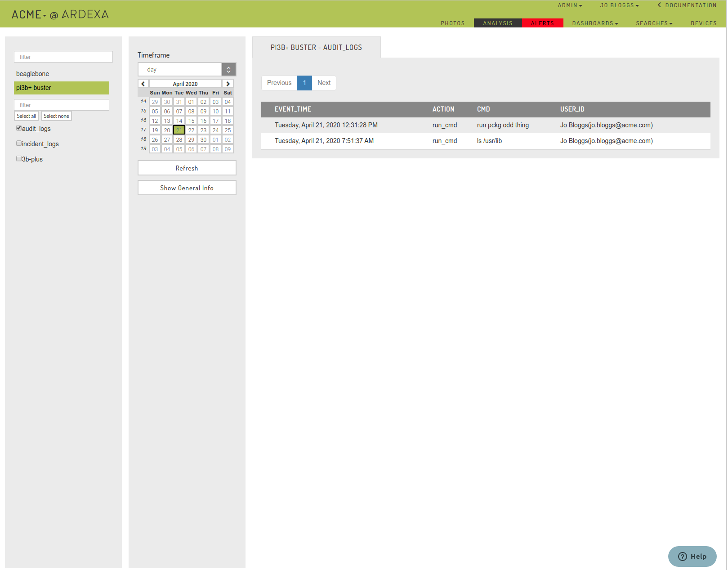
Task: Click user ID in the 7:51:37 AM row
Action: pos(606,141)
